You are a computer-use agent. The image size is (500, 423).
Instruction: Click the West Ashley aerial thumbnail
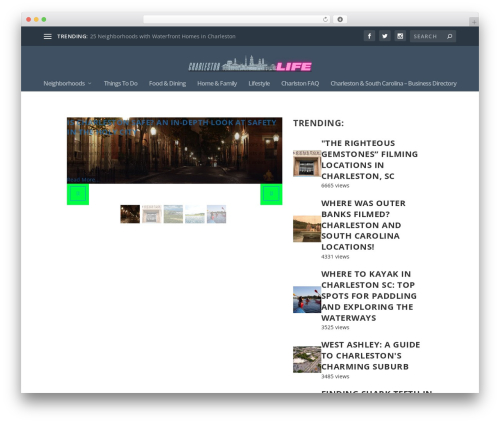coord(307,359)
